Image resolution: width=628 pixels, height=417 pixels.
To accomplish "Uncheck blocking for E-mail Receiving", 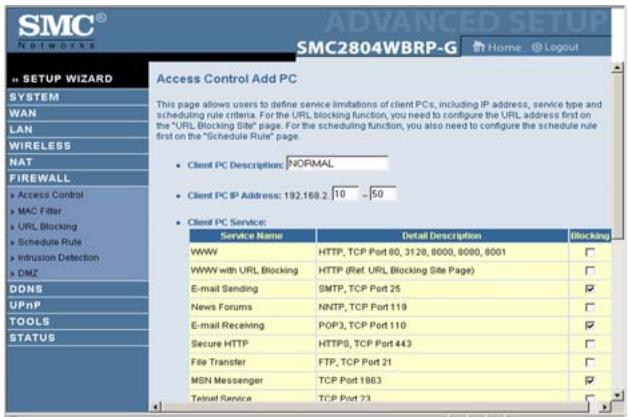I will (x=590, y=326).
